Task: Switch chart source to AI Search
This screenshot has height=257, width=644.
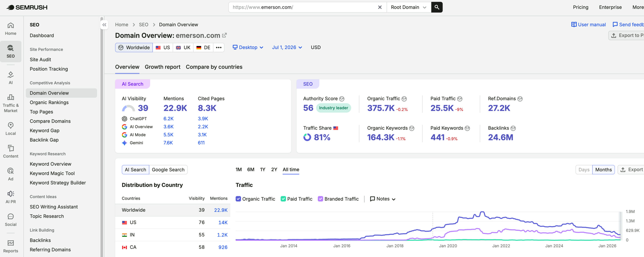Action: [x=135, y=170]
